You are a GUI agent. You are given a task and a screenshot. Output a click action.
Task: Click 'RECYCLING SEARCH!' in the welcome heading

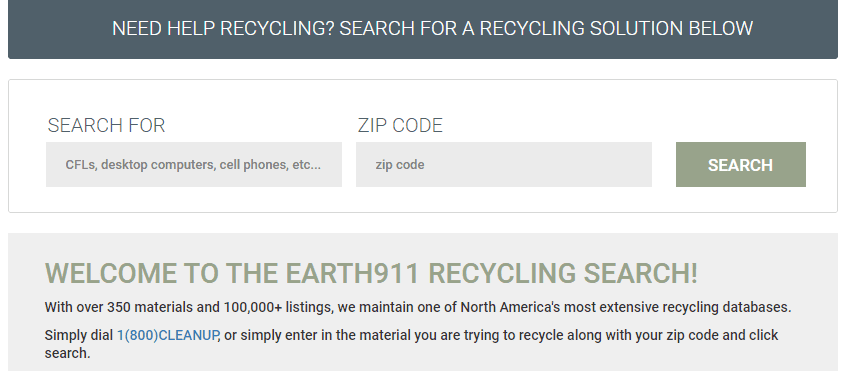[x=563, y=274]
